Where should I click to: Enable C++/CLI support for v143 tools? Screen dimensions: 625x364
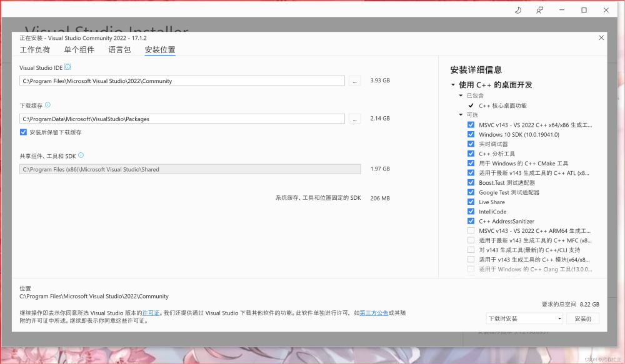(471, 250)
